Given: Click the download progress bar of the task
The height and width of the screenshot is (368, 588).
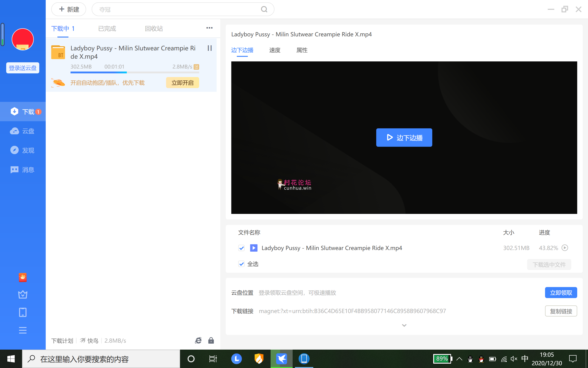Looking at the screenshot, I should [135, 72].
